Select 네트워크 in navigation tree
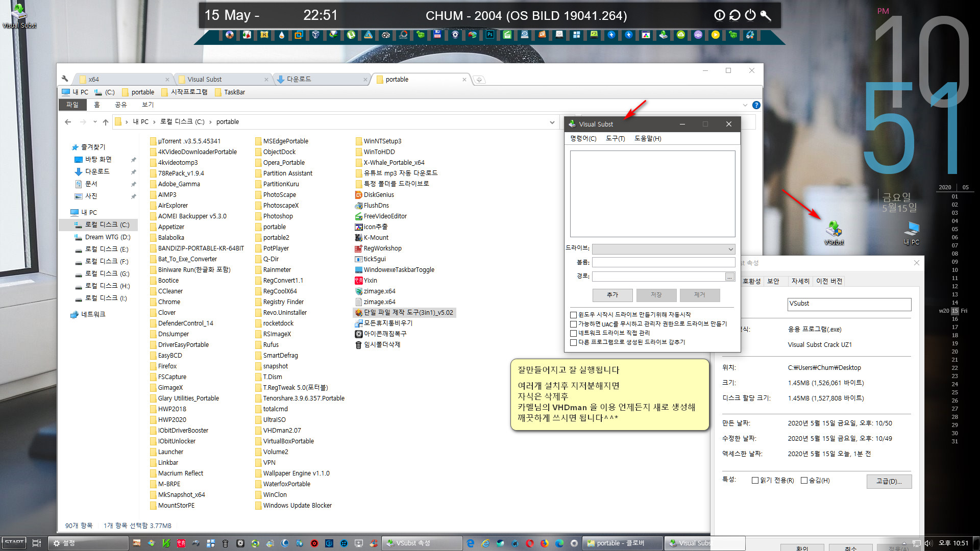Screen dimensions: 980x551 click(88, 315)
